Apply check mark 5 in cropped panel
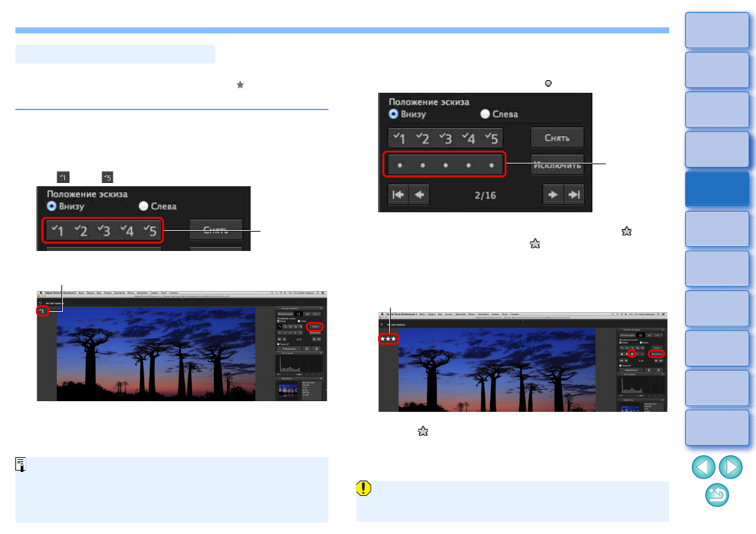This screenshot has width=756, height=534. tap(150, 231)
